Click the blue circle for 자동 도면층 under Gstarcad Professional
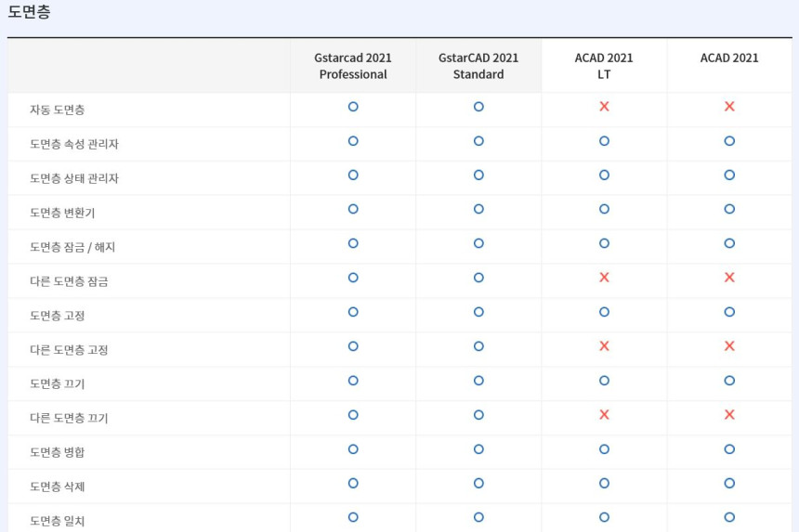Image resolution: width=799 pixels, height=532 pixels. tap(353, 107)
